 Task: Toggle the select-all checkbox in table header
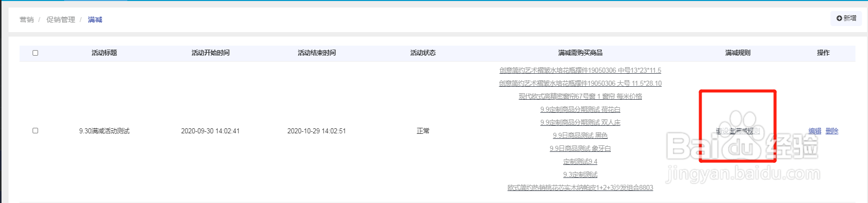tap(35, 53)
